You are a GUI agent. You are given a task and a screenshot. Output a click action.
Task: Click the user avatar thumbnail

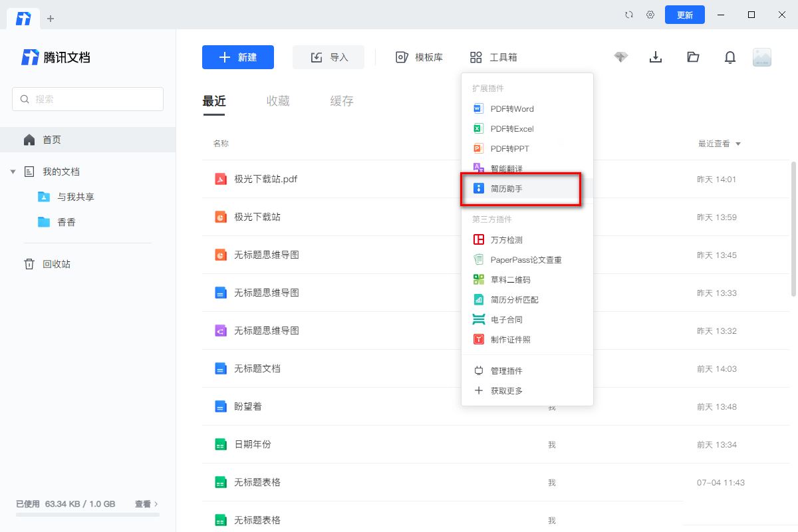[762, 57]
